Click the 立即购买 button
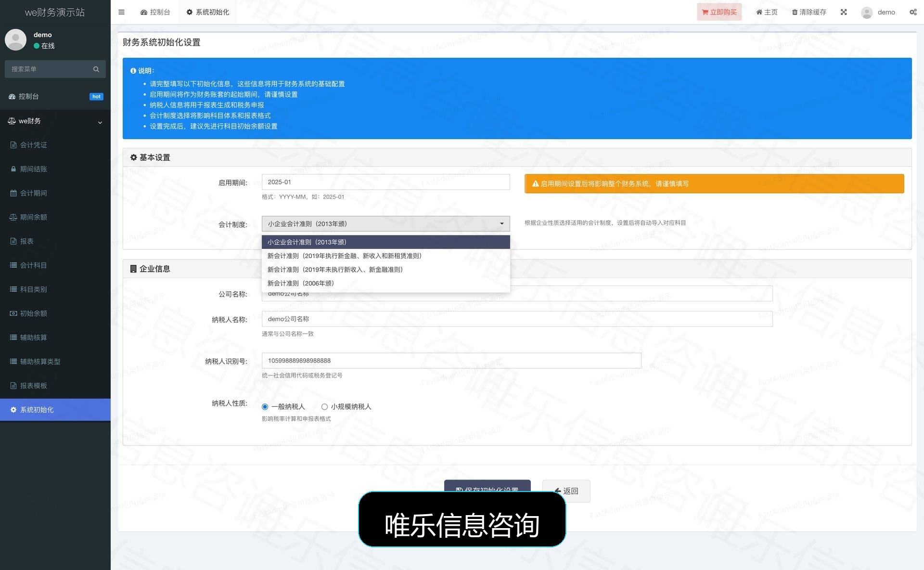924x570 pixels. [x=719, y=12]
